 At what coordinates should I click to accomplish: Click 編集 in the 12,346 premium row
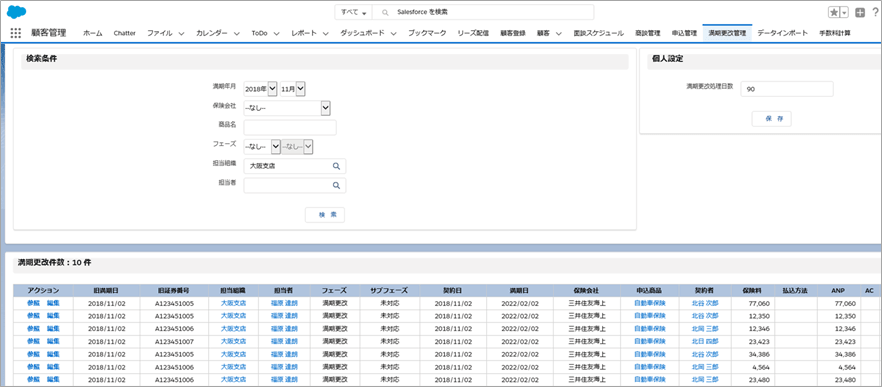click(53, 328)
